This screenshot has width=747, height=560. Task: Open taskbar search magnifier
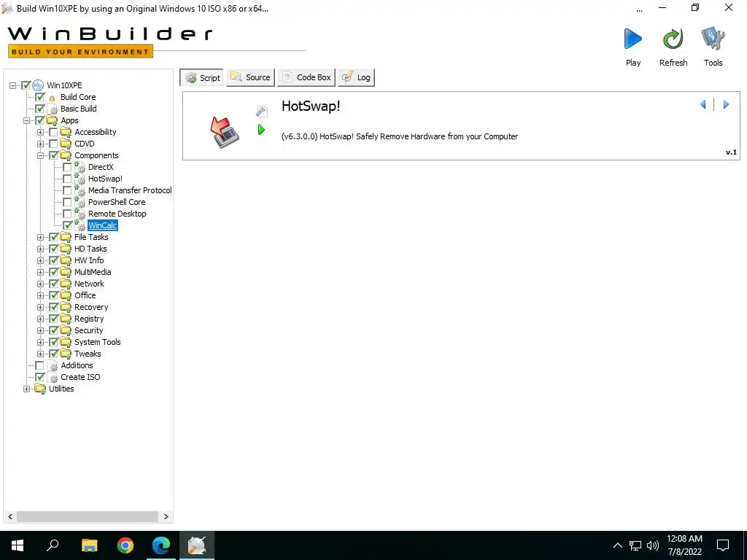53,545
